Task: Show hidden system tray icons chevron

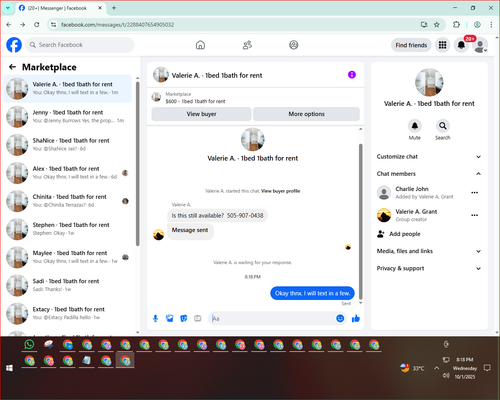Action: 437,368
